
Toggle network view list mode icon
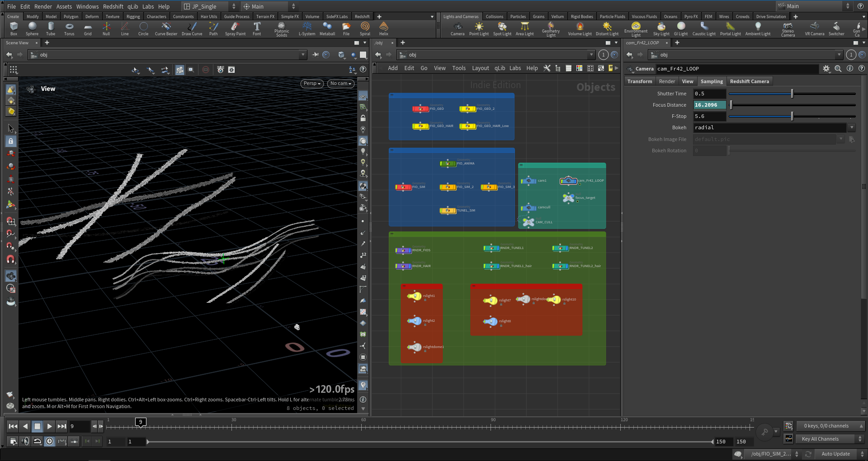(568, 68)
